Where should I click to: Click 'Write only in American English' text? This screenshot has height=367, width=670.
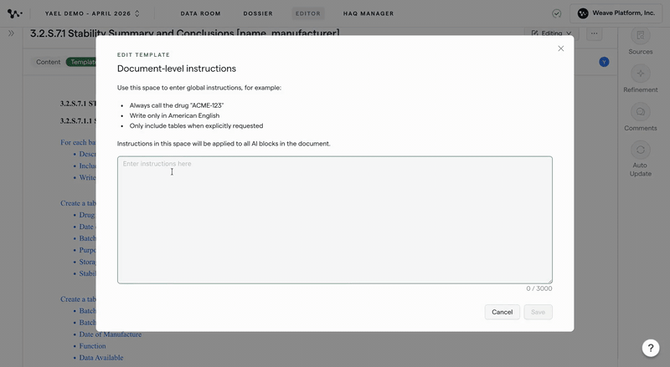[174, 116]
